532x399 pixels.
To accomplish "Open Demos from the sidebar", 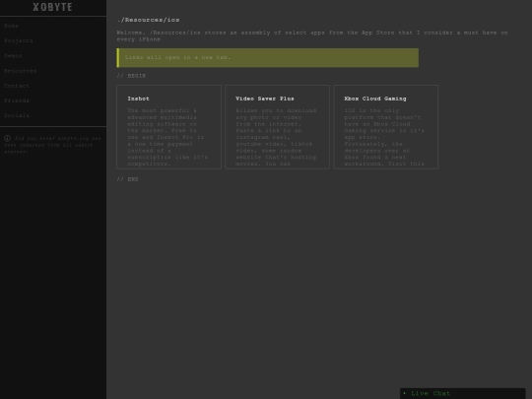I will [13, 55].
